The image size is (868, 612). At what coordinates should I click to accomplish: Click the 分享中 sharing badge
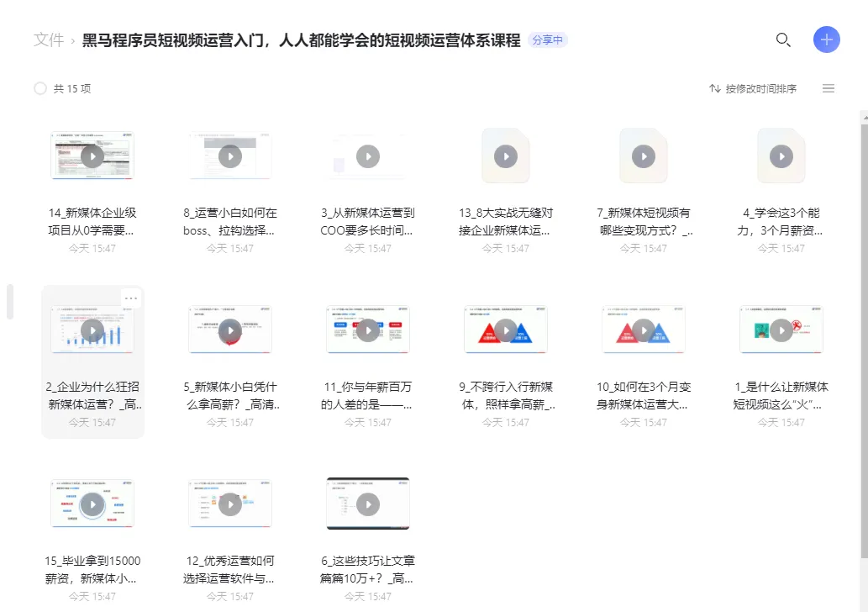547,40
